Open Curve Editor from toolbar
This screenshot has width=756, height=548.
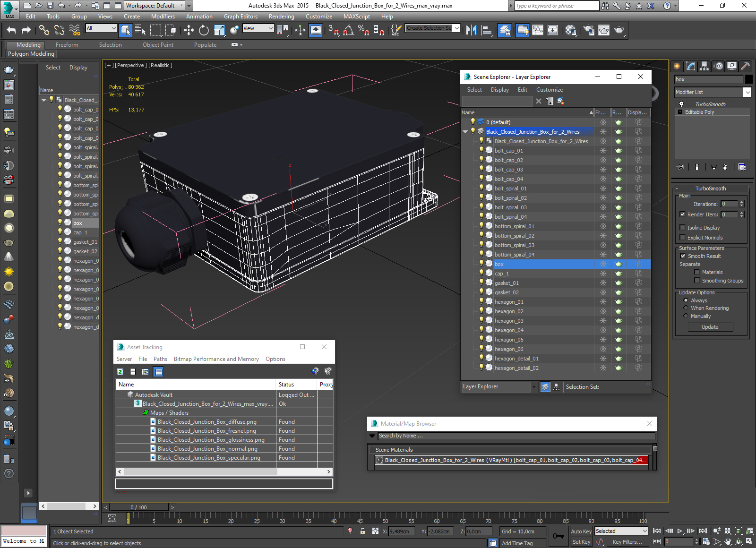538,30
